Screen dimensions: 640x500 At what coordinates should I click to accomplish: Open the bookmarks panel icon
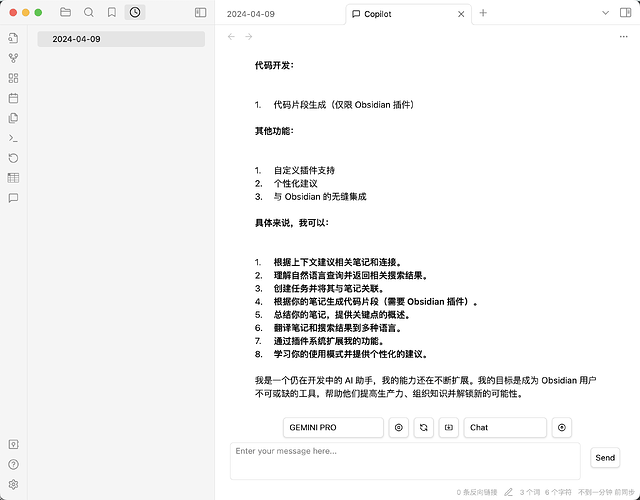coord(111,12)
